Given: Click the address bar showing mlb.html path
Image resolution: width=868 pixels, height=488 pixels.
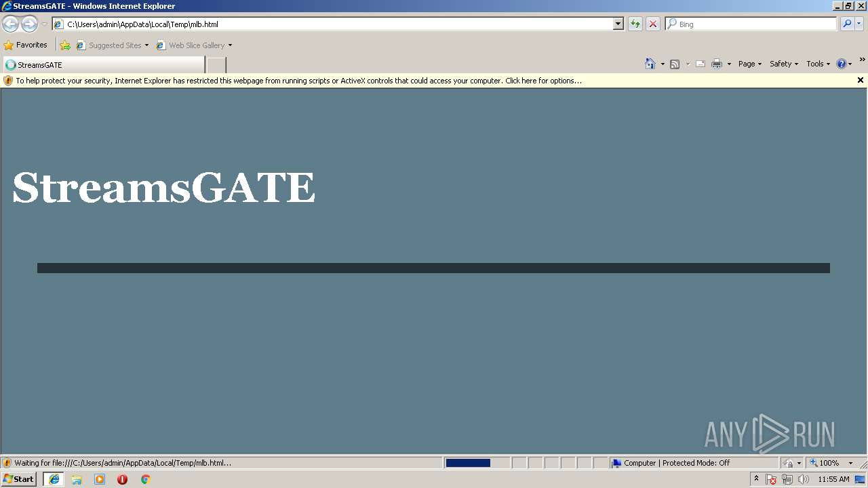Looking at the screenshot, I should 332,24.
